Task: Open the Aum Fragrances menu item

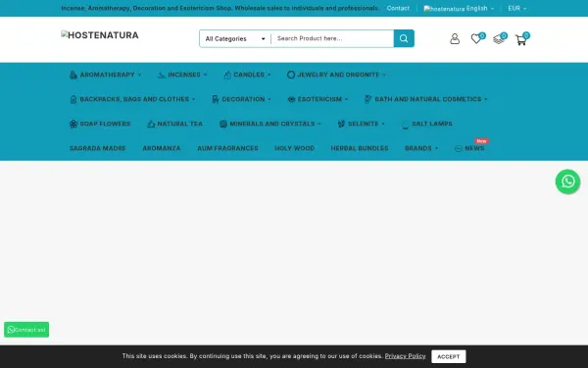Action: 227,148
